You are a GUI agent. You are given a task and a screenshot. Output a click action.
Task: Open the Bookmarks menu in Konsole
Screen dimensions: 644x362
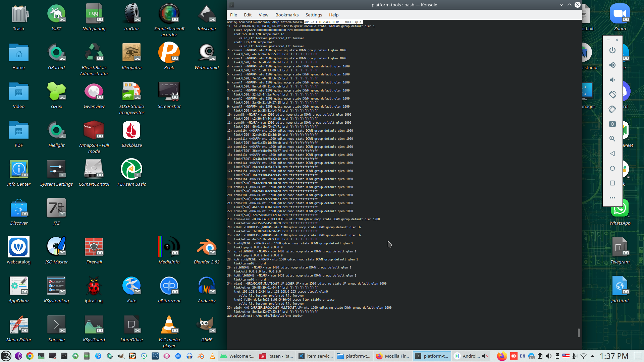click(x=286, y=15)
